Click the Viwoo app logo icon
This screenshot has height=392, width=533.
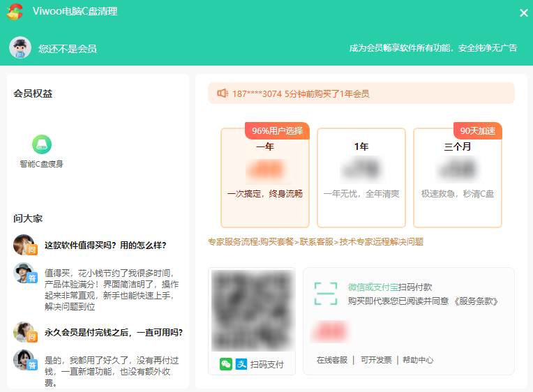coord(15,12)
